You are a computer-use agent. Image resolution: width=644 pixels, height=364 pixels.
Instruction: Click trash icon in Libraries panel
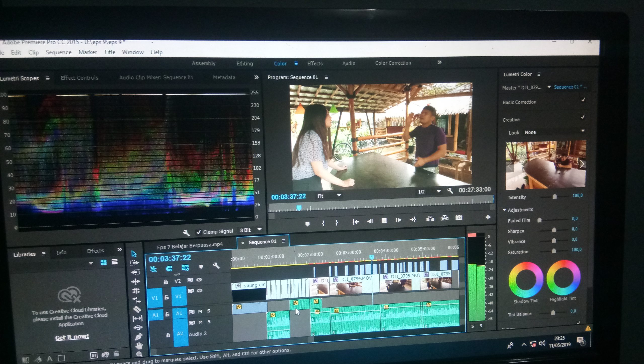pyautogui.click(x=116, y=354)
